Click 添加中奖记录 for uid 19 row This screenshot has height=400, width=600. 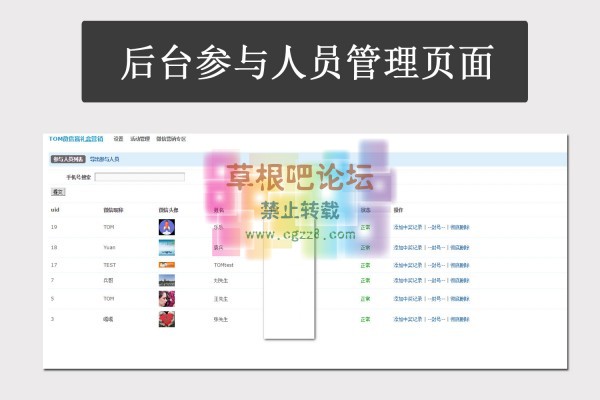pyautogui.click(x=409, y=227)
